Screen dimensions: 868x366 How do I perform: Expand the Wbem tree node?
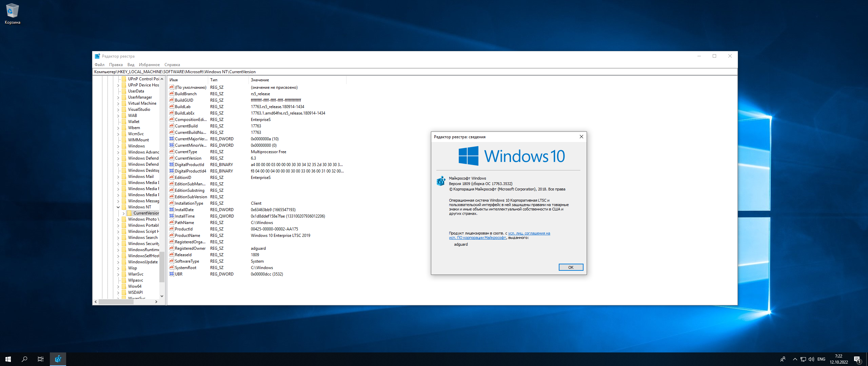118,128
